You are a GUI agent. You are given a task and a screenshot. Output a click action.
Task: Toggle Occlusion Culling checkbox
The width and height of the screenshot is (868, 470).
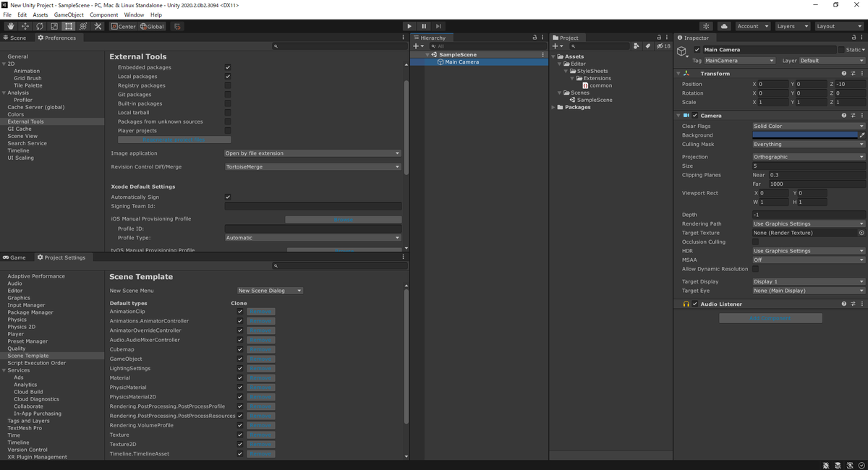coord(756,242)
